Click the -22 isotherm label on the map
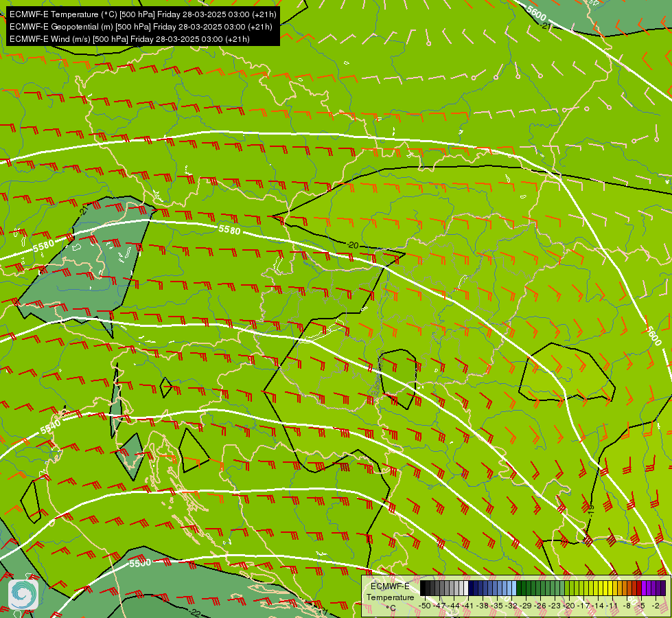Viewport: 672px width, 618px height. click(194, 612)
